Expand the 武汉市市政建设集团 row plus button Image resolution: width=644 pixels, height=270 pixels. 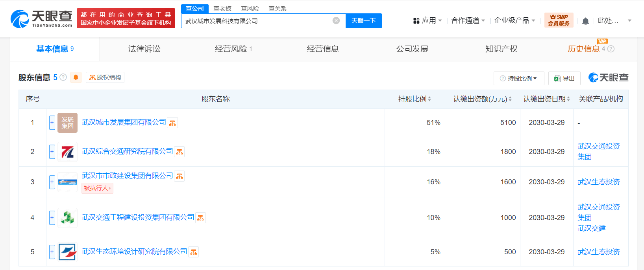52,182
